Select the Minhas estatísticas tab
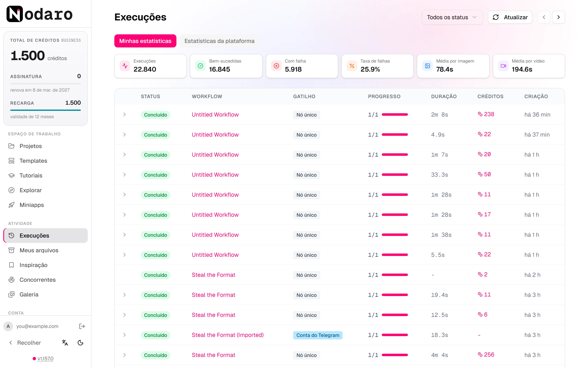 pos(145,41)
